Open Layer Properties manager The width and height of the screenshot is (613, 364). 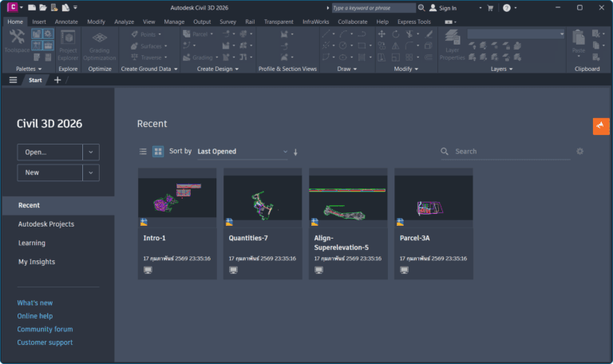point(452,45)
